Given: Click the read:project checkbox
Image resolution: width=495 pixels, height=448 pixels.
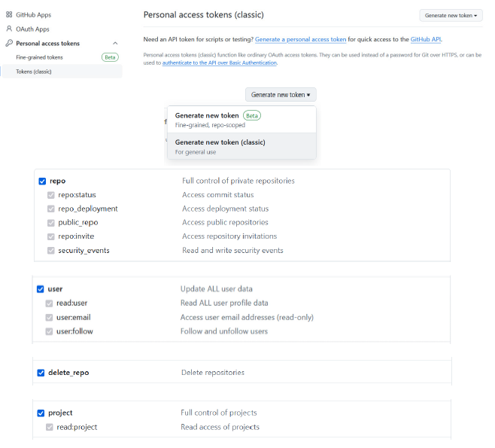Looking at the screenshot, I should click(50, 427).
